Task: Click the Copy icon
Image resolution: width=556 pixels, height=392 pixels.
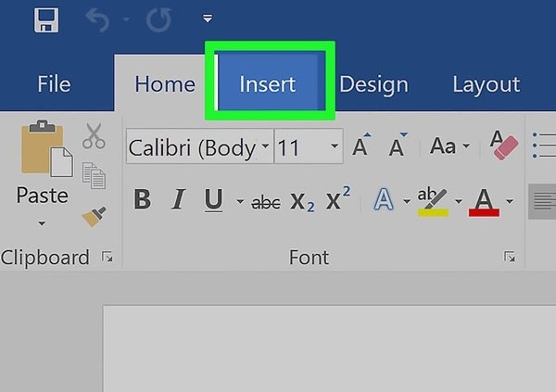Action: coord(94,174)
